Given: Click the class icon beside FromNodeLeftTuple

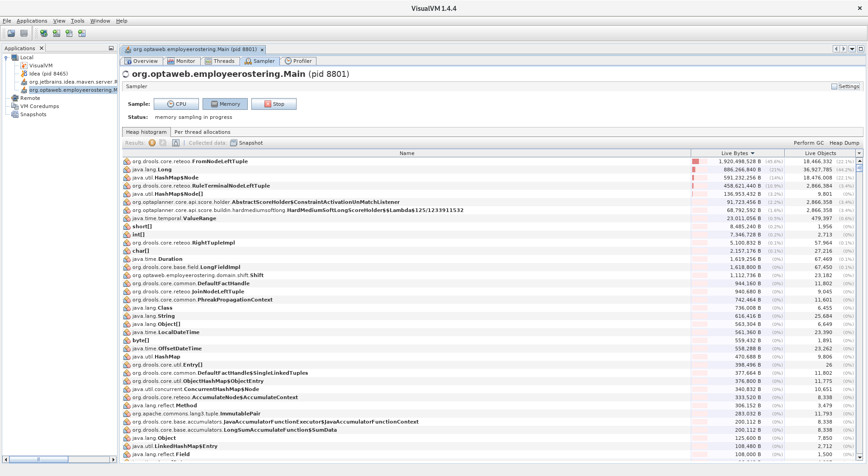Looking at the screenshot, I should click(x=127, y=161).
